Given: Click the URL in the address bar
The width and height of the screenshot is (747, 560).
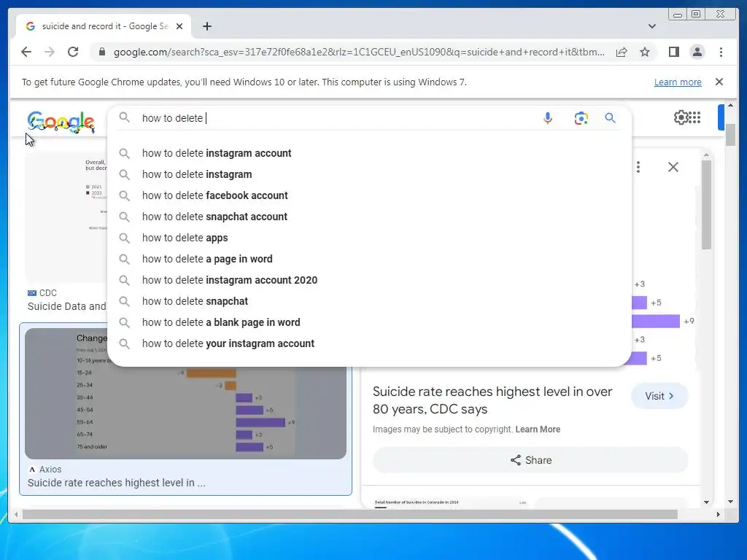Looking at the screenshot, I should click(x=359, y=52).
